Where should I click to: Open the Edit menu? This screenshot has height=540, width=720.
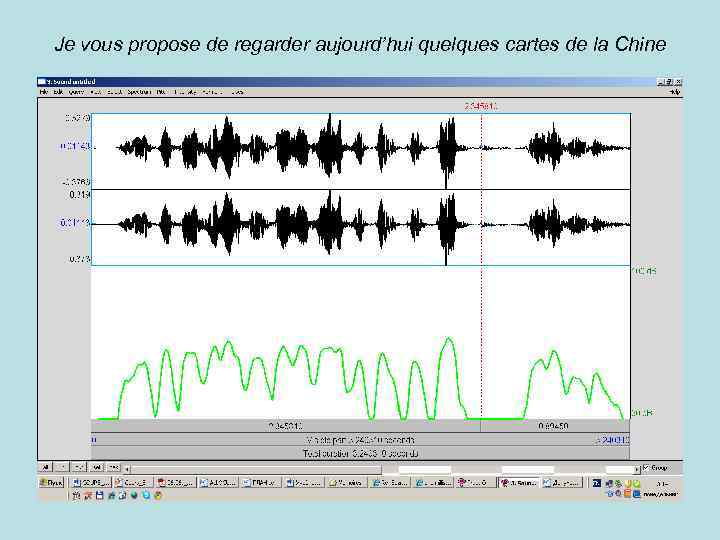click(x=58, y=92)
